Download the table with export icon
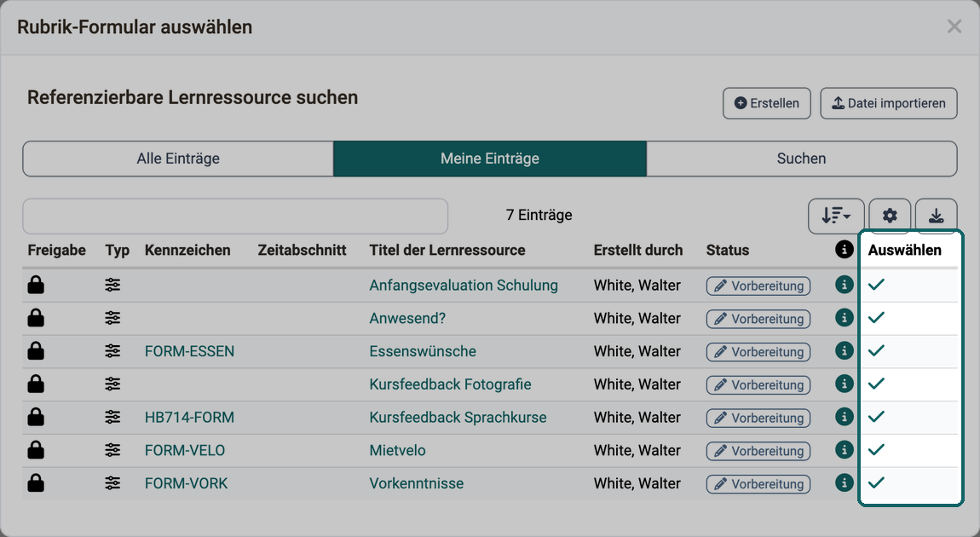This screenshot has width=980, height=537. point(936,216)
